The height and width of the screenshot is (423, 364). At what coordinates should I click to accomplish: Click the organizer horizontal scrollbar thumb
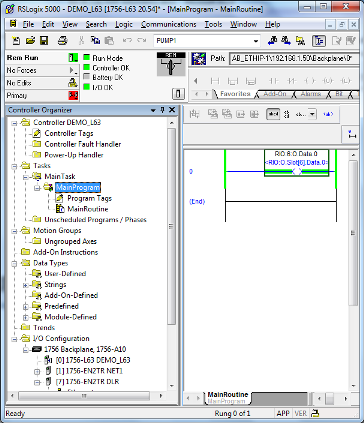(84, 396)
